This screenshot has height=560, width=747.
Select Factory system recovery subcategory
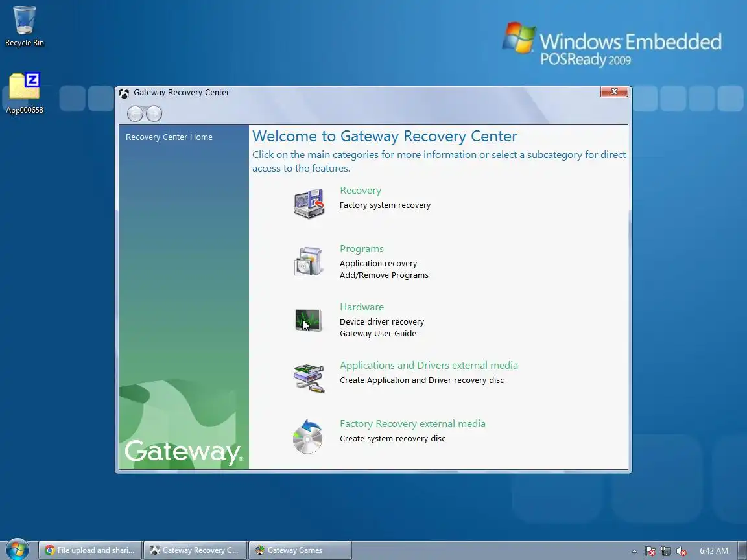point(385,205)
